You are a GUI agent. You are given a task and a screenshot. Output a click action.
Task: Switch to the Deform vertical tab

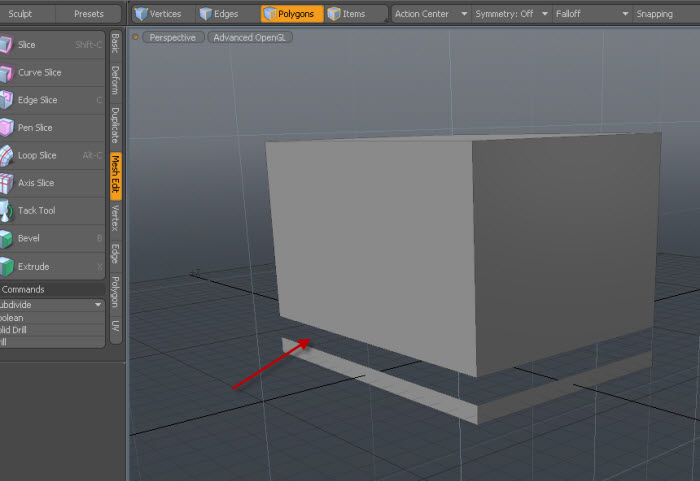(x=115, y=80)
